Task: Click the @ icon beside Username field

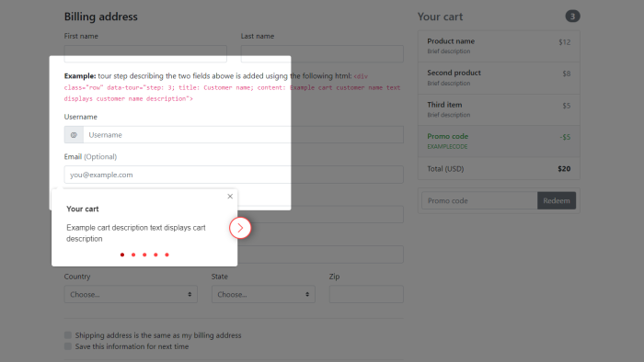Action: tap(74, 135)
